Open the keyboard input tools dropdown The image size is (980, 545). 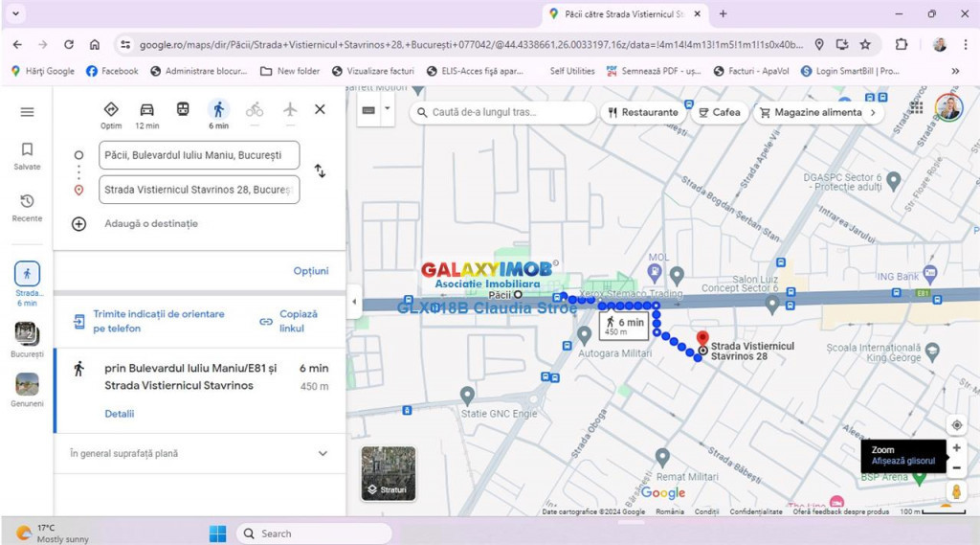coord(387,109)
